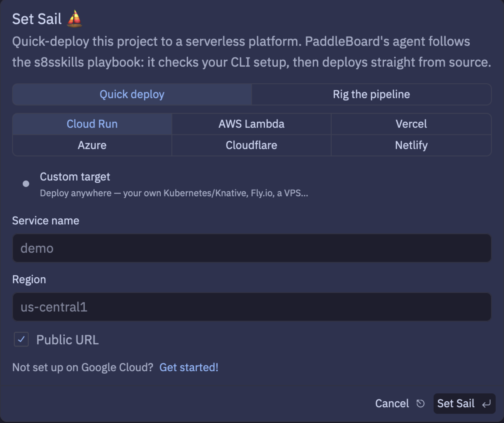The height and width of the screenshot is (423, 504).
Task: Click the 'Not set up on Google Cloud?' text
Action: tap(83, 367)
